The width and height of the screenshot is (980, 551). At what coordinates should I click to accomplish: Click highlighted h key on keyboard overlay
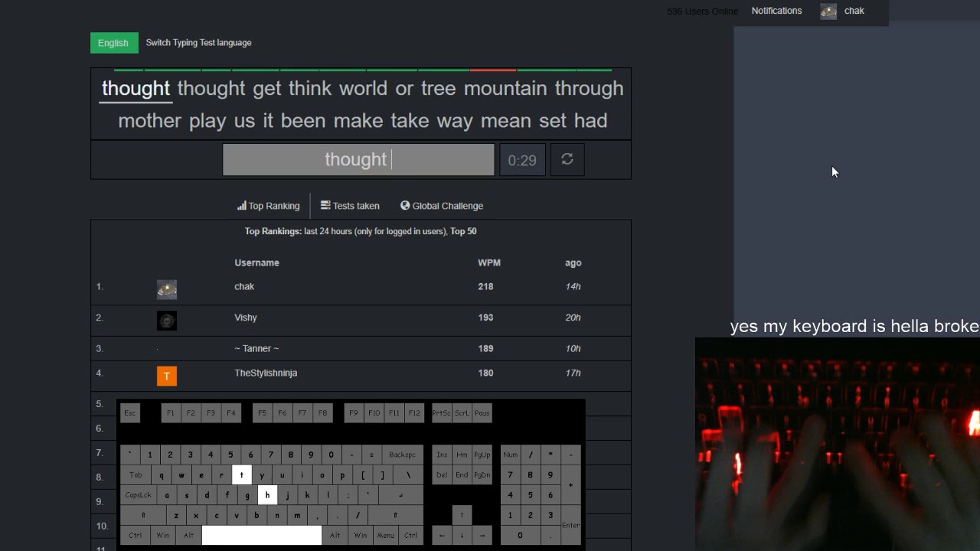(267, 495)
